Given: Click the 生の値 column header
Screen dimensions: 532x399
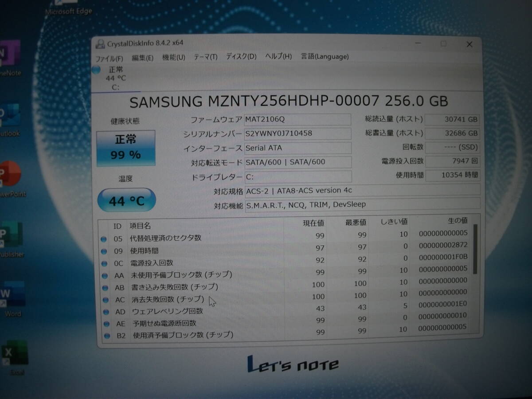Looking at the screenshot, I should pyautogui.click(x=457, y=221).
